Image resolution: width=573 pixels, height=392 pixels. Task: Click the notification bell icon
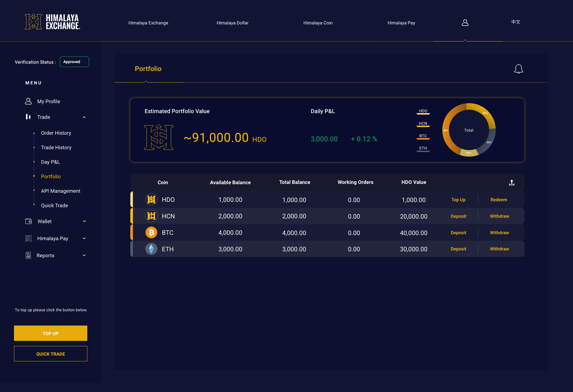[x=518, y=69]
